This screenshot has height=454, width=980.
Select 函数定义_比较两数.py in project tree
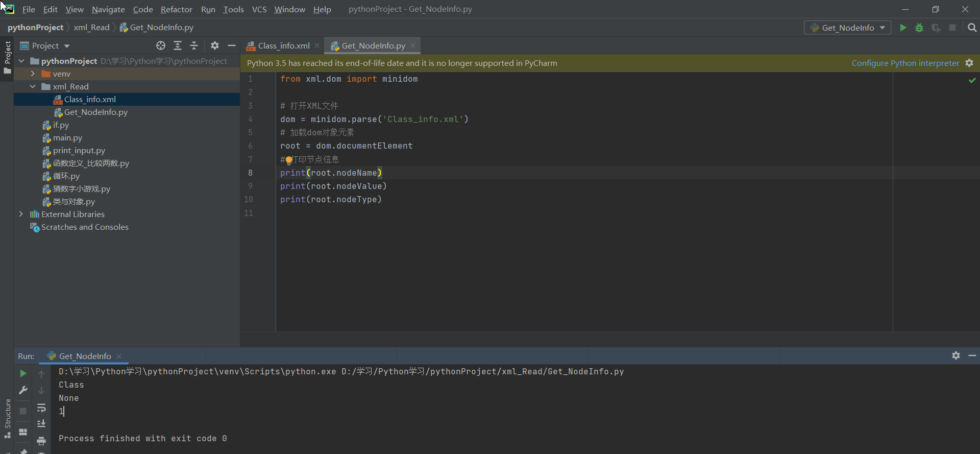tap(127, 163)
